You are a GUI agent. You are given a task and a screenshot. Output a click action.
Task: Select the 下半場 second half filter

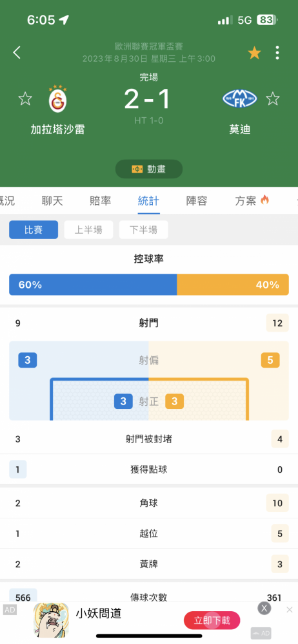pyautogui.click(x=144, y=230)
